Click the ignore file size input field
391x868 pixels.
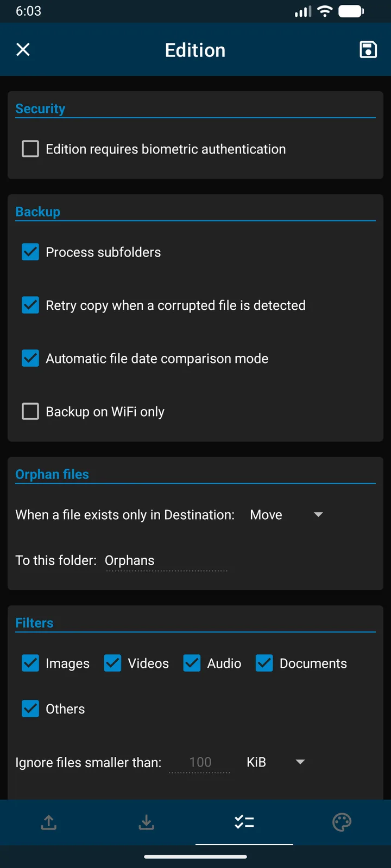click(200, 762)
